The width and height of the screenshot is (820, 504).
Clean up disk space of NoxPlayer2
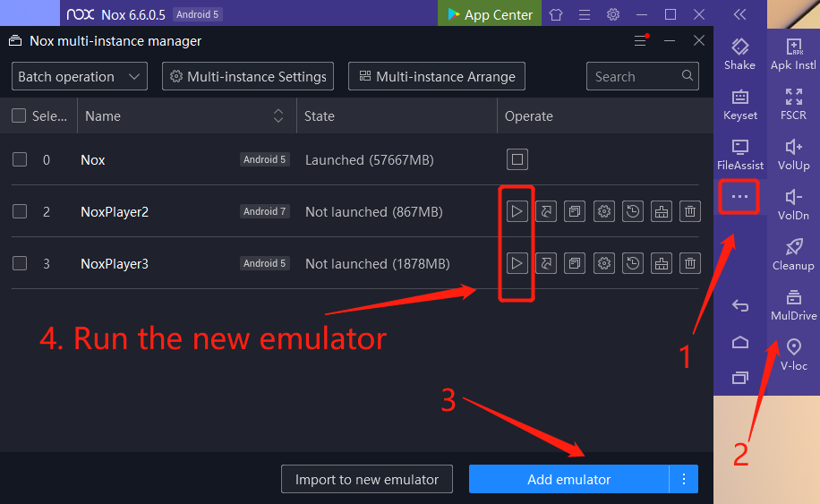(662, 211)
